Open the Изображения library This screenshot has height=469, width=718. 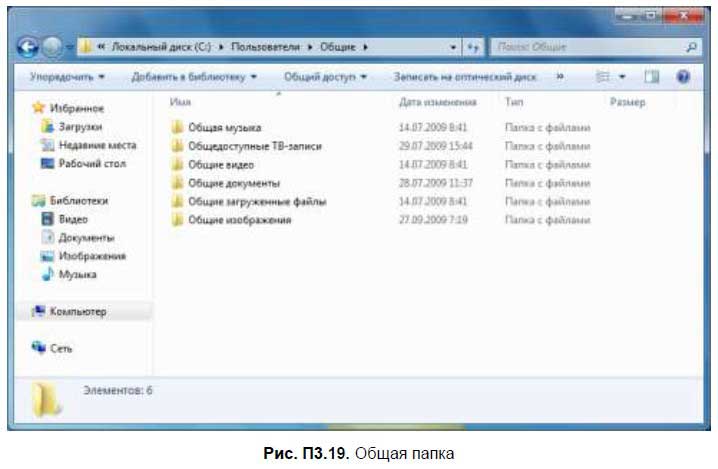pyautogui.click(x=92, y=256)
